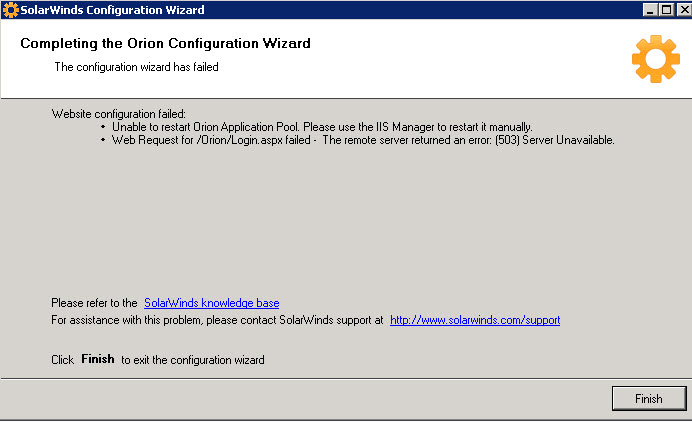692x422 pixels.
Task: Click the bullet before Web Request error
Action: (x=103, y=140)
